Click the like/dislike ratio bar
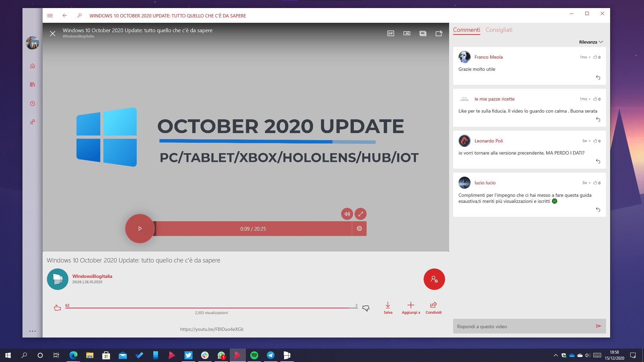Image resolution: width=644 pixels, height=362 pixels. click(211, 308)
